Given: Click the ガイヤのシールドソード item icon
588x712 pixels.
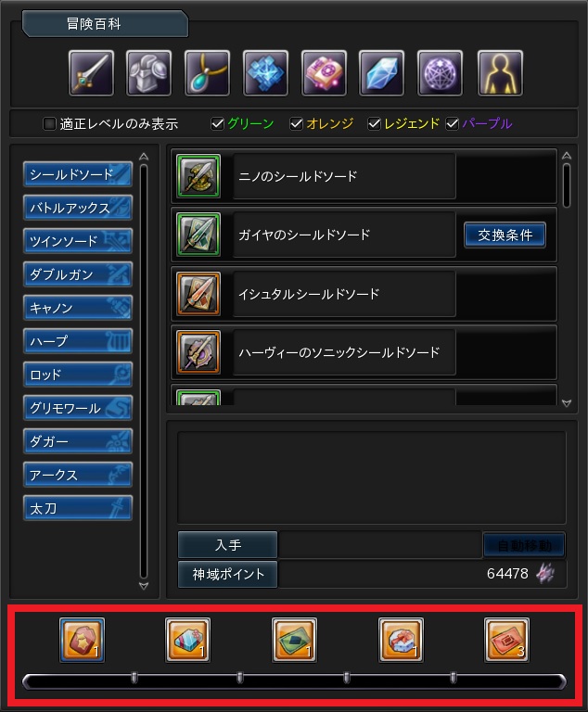Looking at the screenshot, I should [198, 235].
